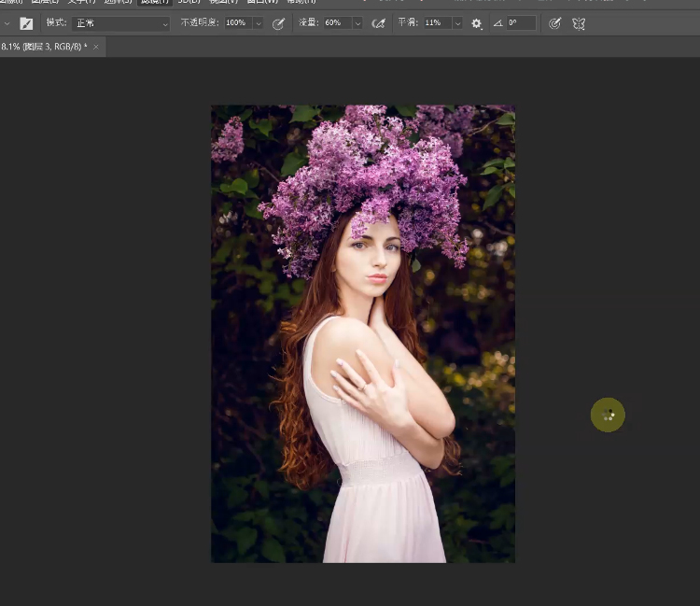Enable the airbrush build-up icon
The image size is (700, 606).
tap(378, 23)
